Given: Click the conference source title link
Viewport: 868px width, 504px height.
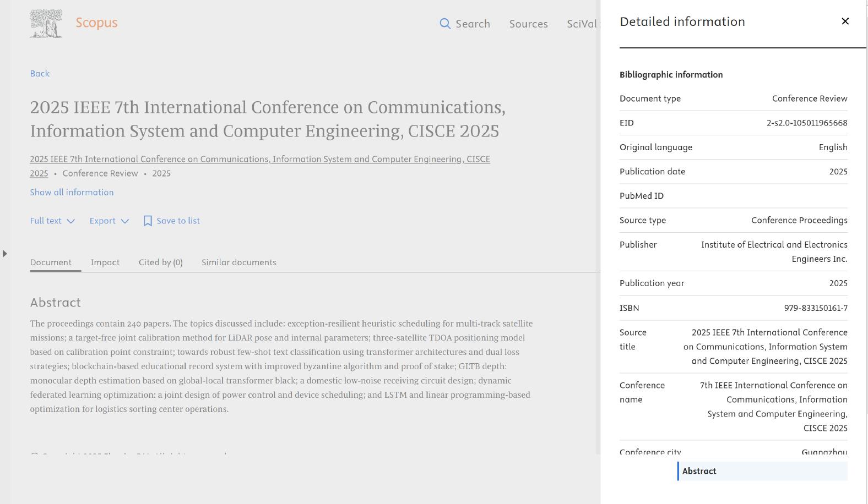Looking at the screenshot, I should [x=259, y=160].
